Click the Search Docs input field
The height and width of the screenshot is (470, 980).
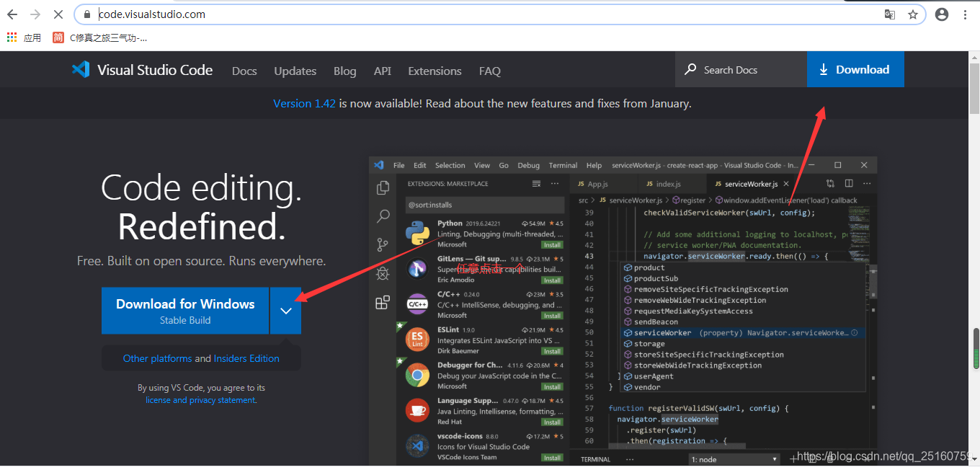click(741, 70)
